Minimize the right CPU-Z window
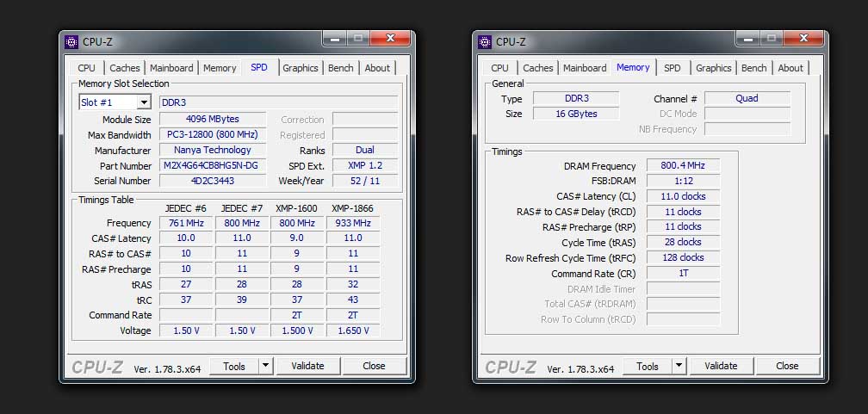Image resolution: width=868 pixels, height=414 pixels. 747,39
